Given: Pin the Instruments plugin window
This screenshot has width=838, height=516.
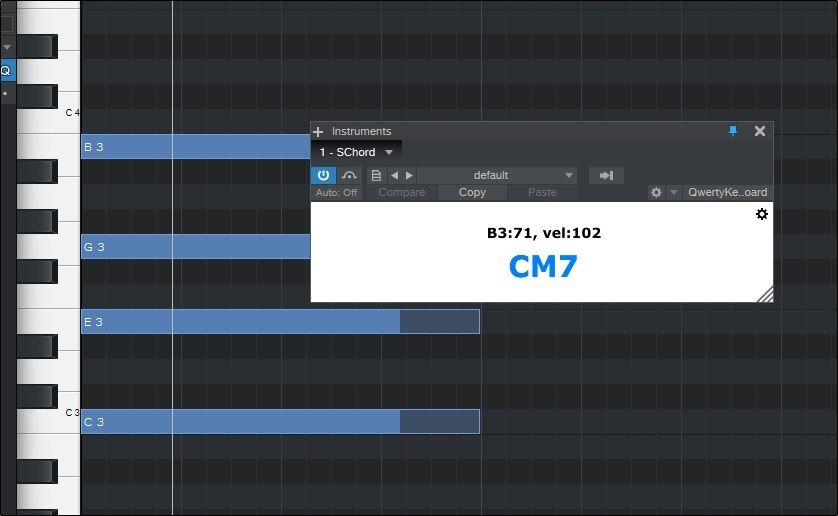Looking at the screenshot, I should click(732, 131).
